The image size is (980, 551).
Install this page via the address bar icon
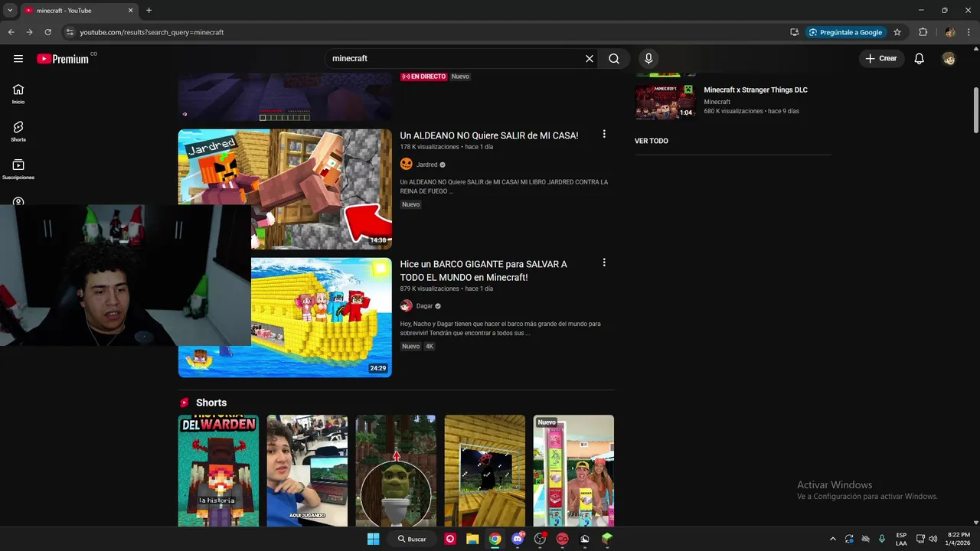coord(795,32)
